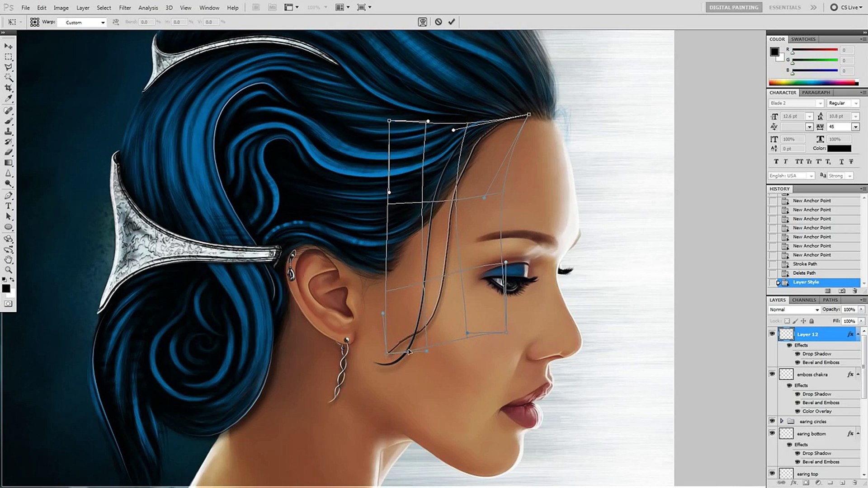Open the Filter menu

[125, 8]
